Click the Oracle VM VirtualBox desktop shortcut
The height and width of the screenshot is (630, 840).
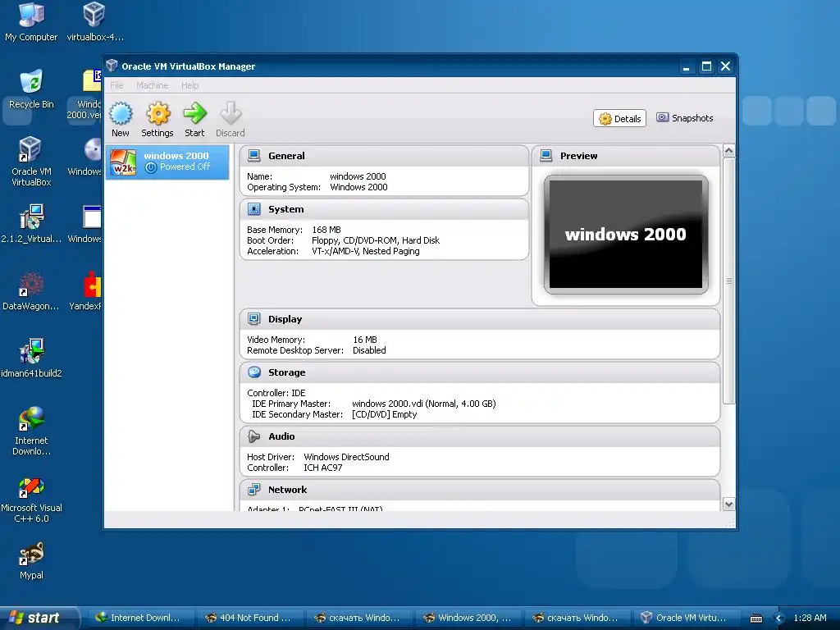[31, 162]
